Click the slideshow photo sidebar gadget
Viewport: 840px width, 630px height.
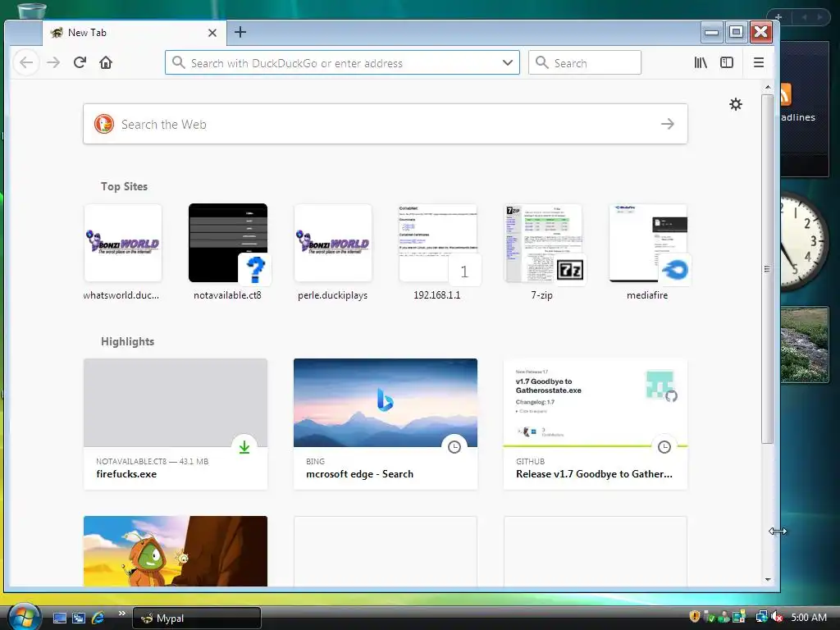[x=804, y=345]
